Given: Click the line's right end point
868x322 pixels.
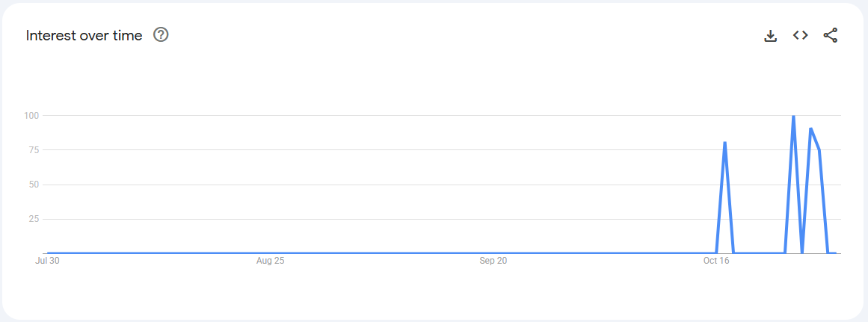Looking at the screenshot, I should (835, 253).
